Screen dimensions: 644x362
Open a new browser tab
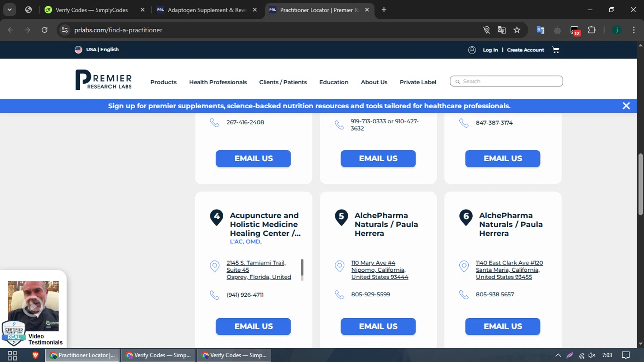click(x=384, y=10)
